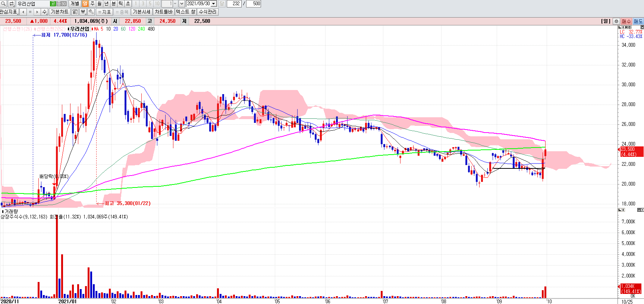Click the I icon above price axis
The image size is (644, 304).
[623, 27]
